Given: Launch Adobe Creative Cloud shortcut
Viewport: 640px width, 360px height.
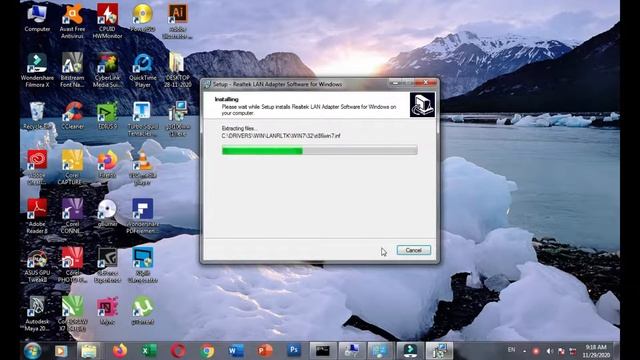Looking at the screenshot, I should [37, 168].
